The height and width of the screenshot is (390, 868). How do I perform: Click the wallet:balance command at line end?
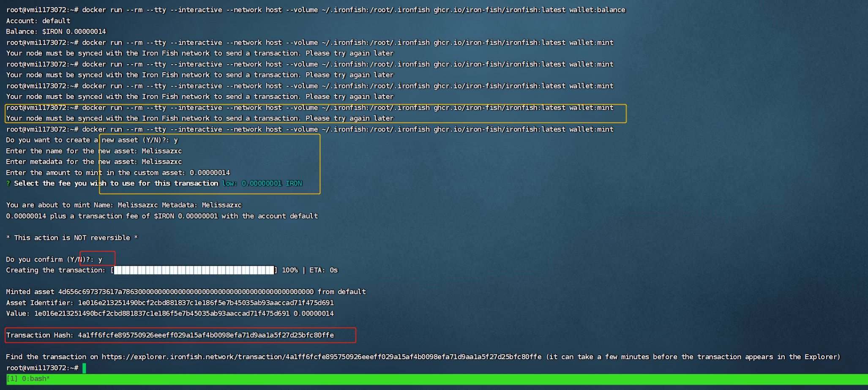[597, 10]
